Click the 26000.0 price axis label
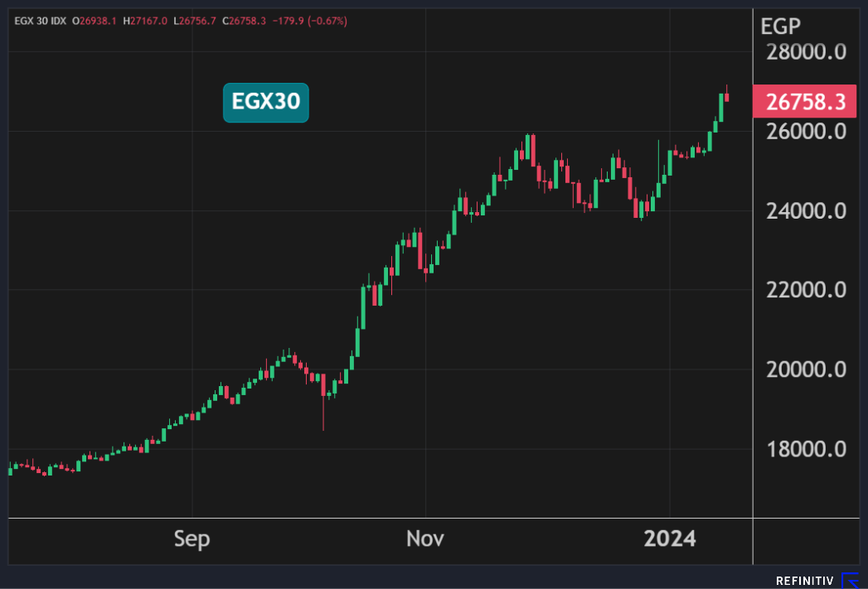 [x=805, y=131]
